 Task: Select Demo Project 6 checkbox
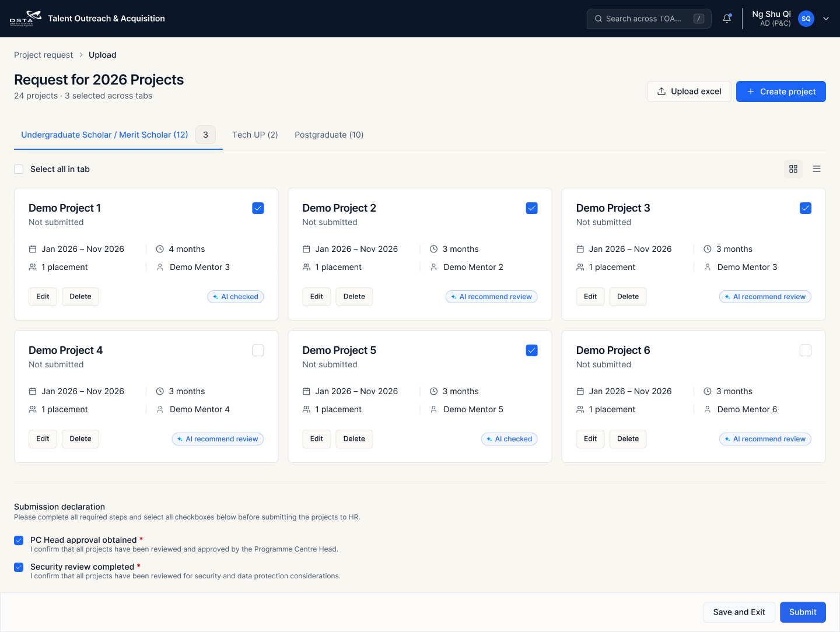[x=805, y=350]
